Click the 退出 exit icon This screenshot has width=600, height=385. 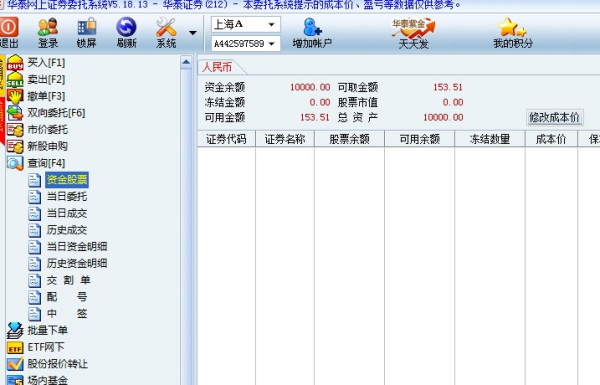point(8,27)
